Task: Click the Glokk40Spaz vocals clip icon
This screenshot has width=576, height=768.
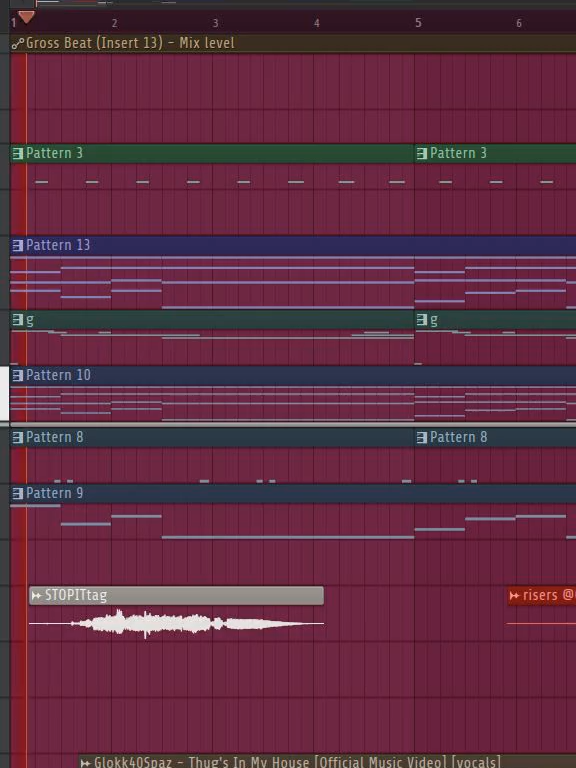Action: (x=85, y=763)
